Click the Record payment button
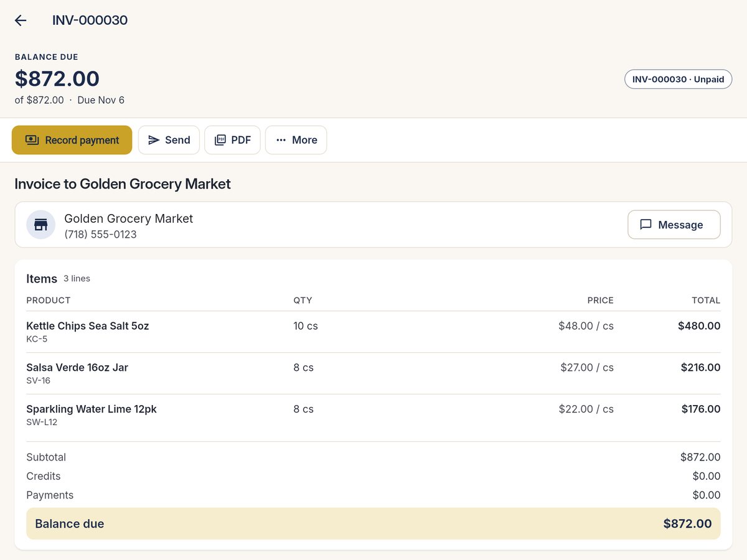 click(72, 140)
